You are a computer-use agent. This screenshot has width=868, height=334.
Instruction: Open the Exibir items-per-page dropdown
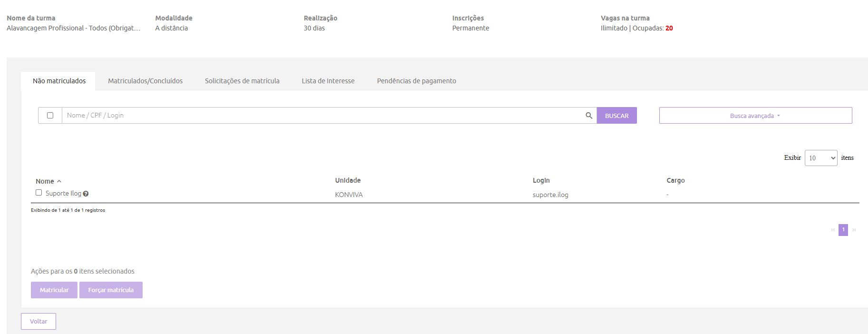click(820, 158)
